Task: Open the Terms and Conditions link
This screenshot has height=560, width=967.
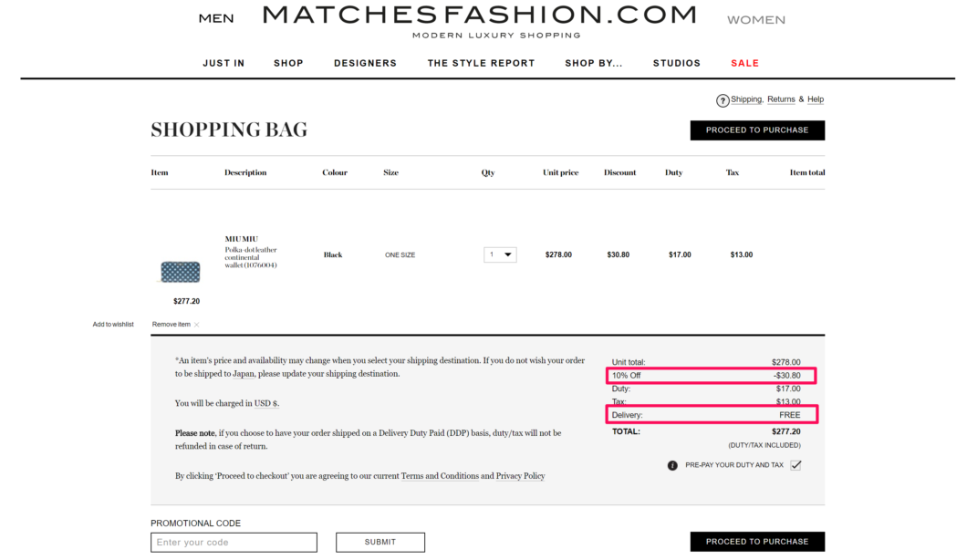Action: [440, 476]
